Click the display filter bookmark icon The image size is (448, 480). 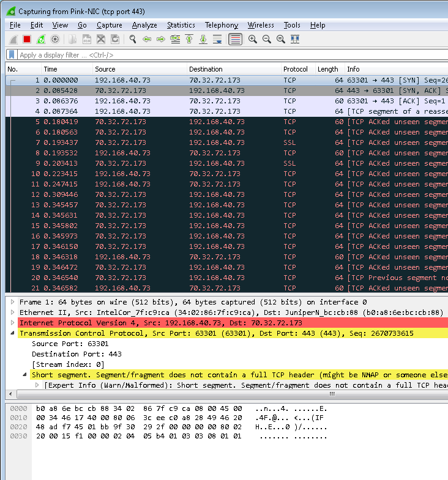point(12,55)
